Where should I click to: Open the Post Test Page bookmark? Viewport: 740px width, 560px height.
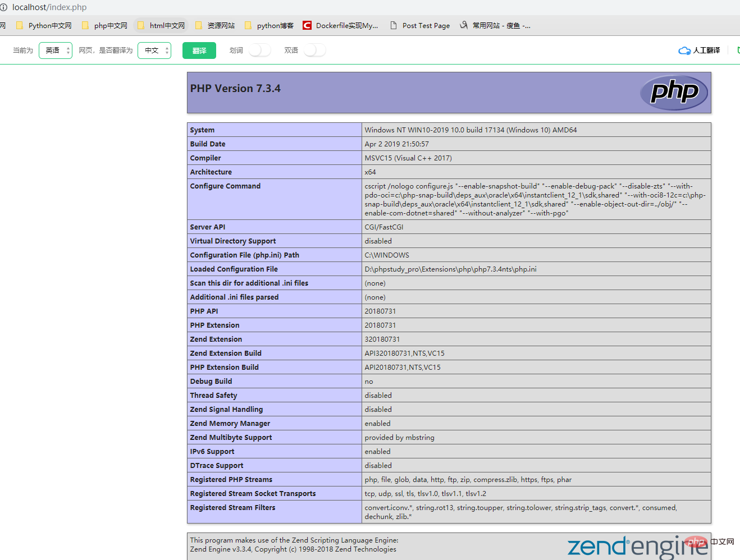click(420, 25)
